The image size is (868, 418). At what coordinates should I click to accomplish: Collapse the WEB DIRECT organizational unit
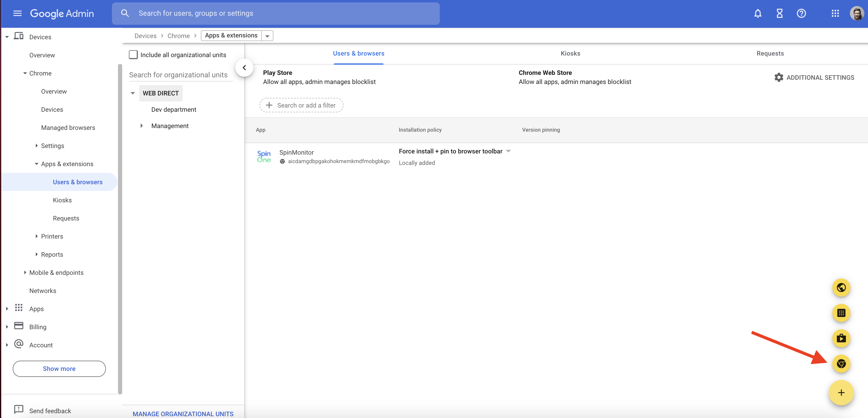coord(133,93)
